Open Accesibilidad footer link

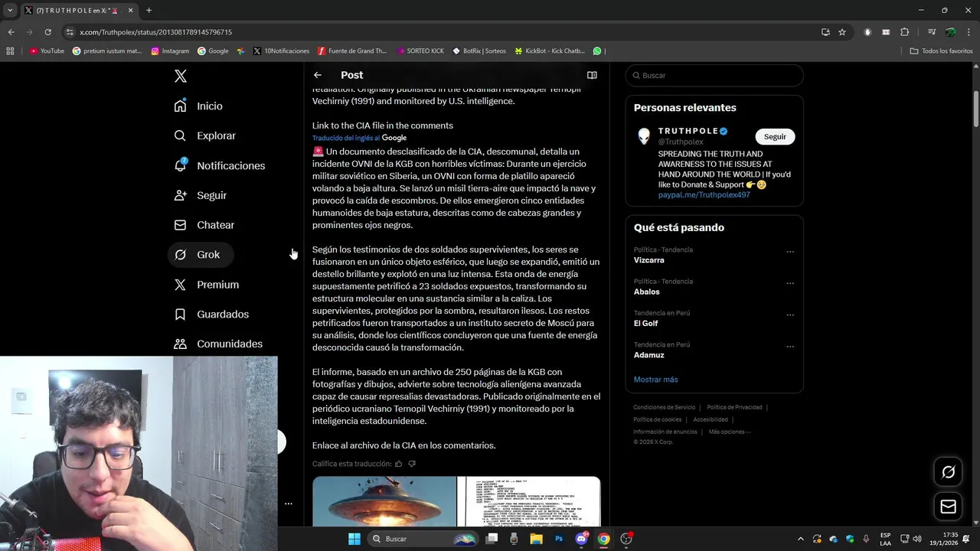(x=710, y=419)
